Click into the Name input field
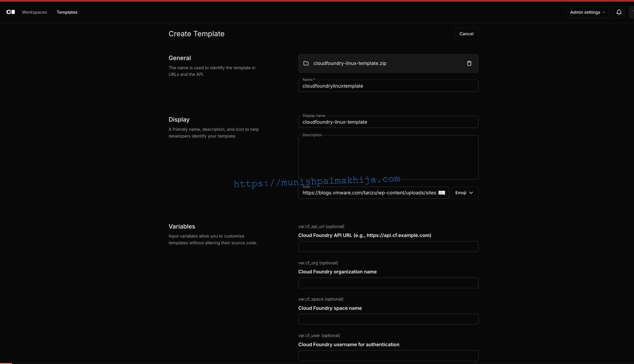Screen dimensions: 634x364 click(x=388, y=86)
